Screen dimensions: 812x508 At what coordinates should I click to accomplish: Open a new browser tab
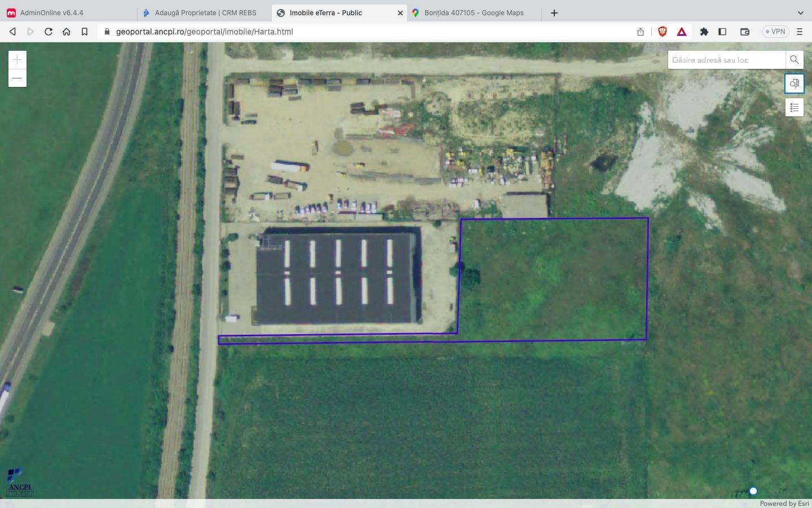(554, 12)
